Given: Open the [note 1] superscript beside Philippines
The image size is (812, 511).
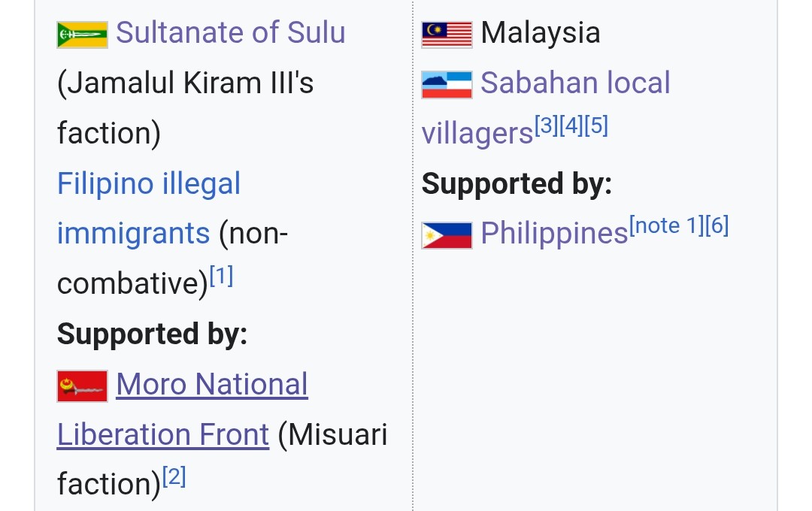Looking at the screenshot, I should pos(666,225).
